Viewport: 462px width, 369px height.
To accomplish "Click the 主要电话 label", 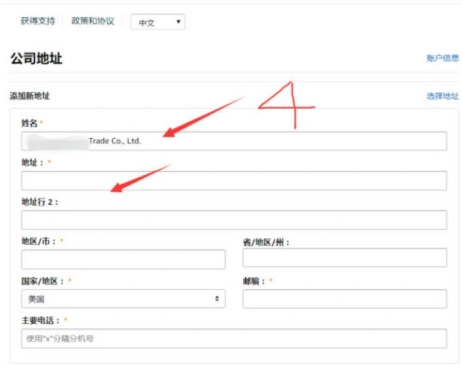I will [40, 320].
